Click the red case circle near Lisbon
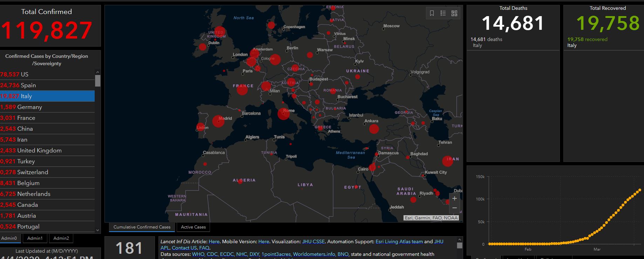This screenshot has height=259, width=644. 201,127
